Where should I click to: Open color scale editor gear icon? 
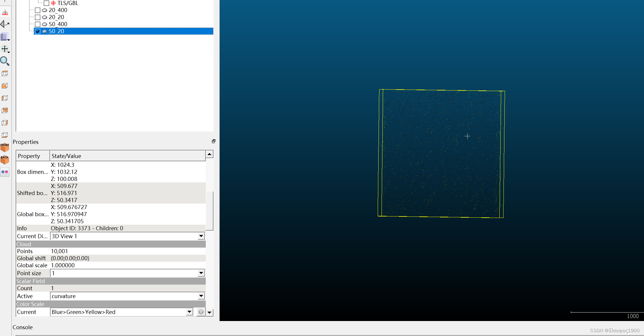pyautogui.click(x=201, y=312)
